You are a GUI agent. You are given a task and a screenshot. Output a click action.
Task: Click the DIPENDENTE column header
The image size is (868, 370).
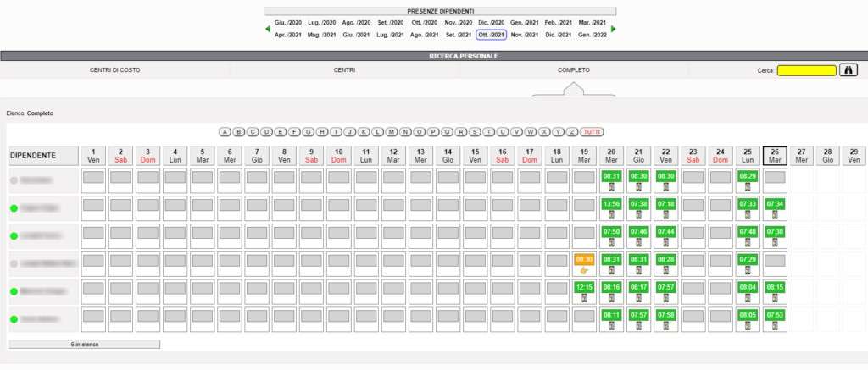pyautogui.click(x=44, y=156)
